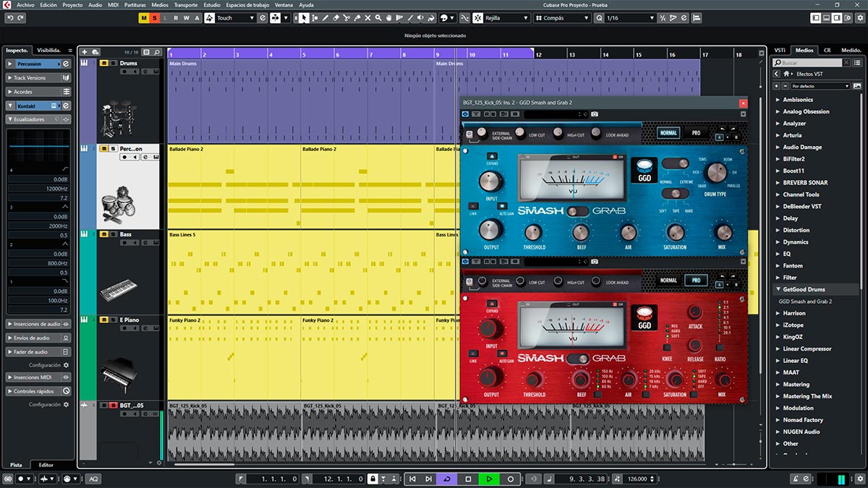Expand the Ambisonics effects folder
Screen dimensions: 868x488
coord(778,100)
